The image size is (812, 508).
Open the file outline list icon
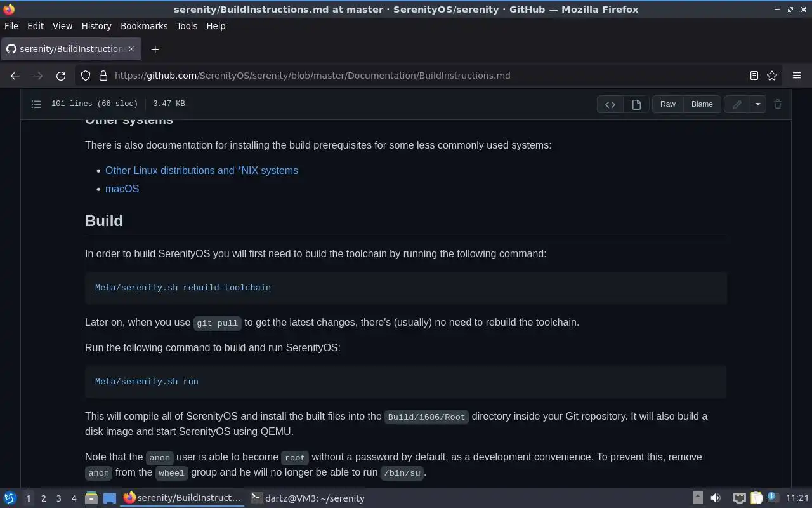click(36, 104)
